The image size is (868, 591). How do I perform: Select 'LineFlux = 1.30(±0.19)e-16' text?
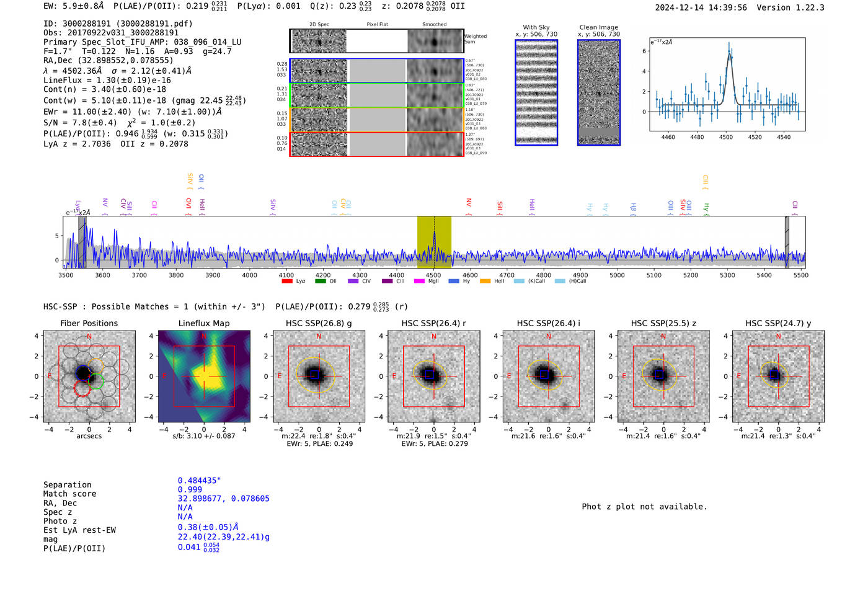tap(107, 80)
